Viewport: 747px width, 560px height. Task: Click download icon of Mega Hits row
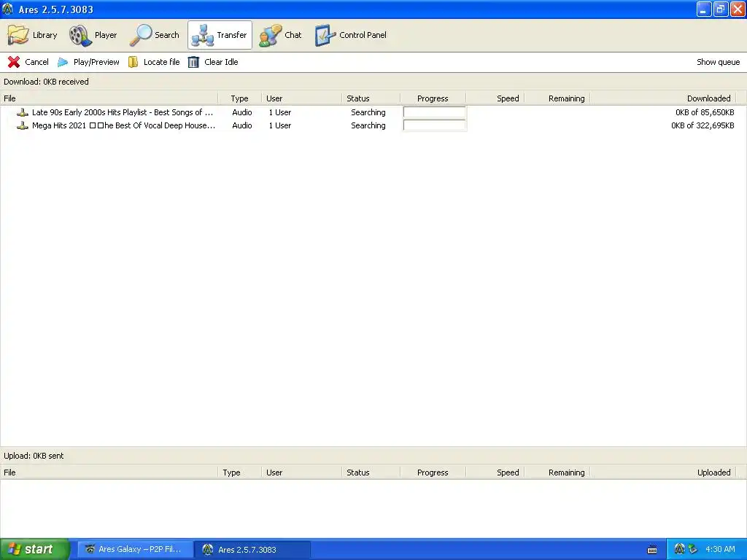(x=23, y=125)
